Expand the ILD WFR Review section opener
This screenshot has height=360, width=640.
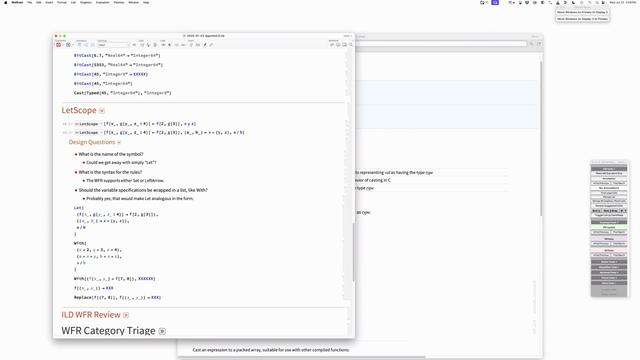[126, 315]
